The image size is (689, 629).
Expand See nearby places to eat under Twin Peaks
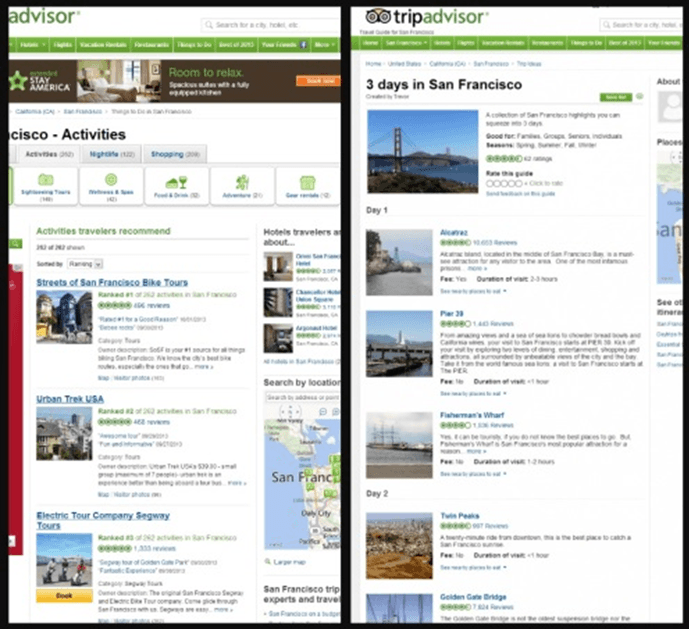[473, 568]
